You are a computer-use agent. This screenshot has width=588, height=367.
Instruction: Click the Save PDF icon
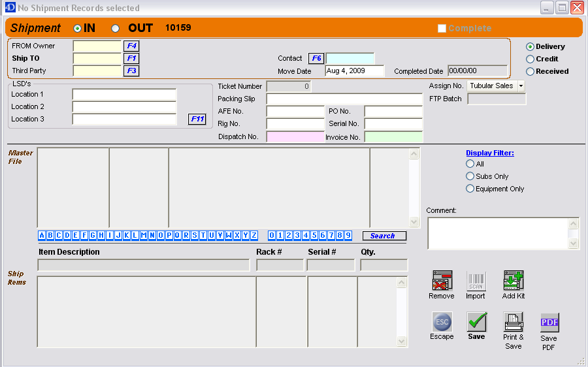click(x=549, y=323)
